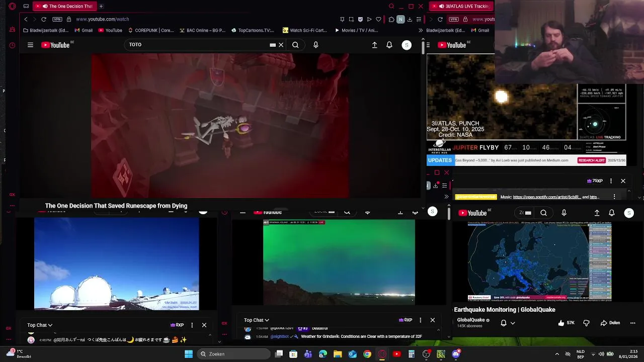Viewport: 644px width, 362px height.
Task: Open the COREPUNK bookmark
Action: click(150, 30)
